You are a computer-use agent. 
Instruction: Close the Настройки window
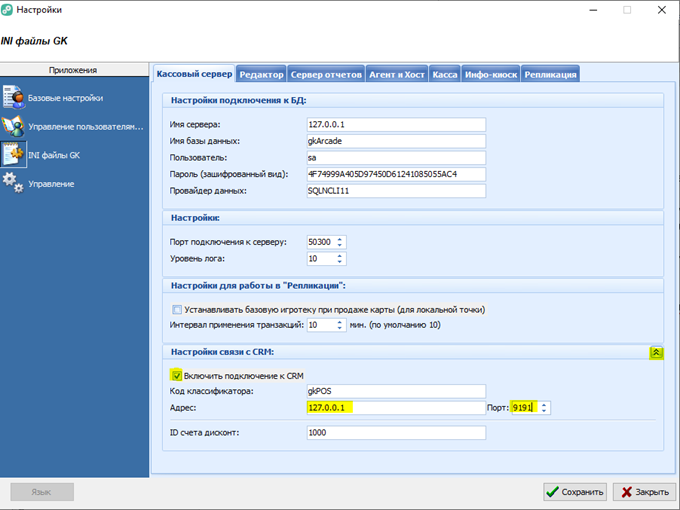tap(661, 10)
